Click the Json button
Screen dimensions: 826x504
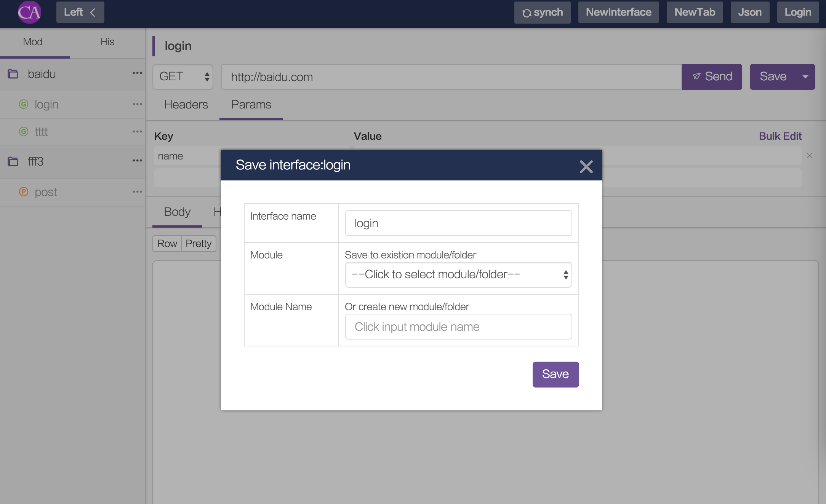click(750, 12)
